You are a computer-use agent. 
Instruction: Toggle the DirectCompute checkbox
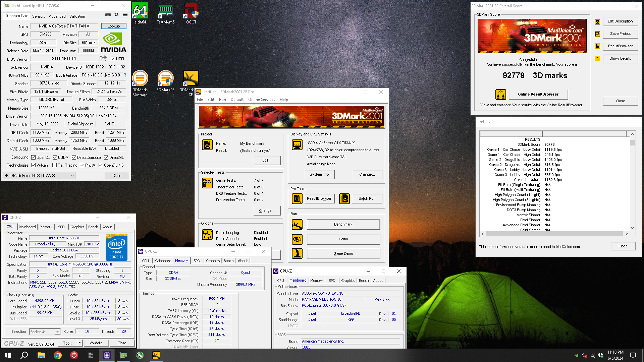tap(74, 158)
